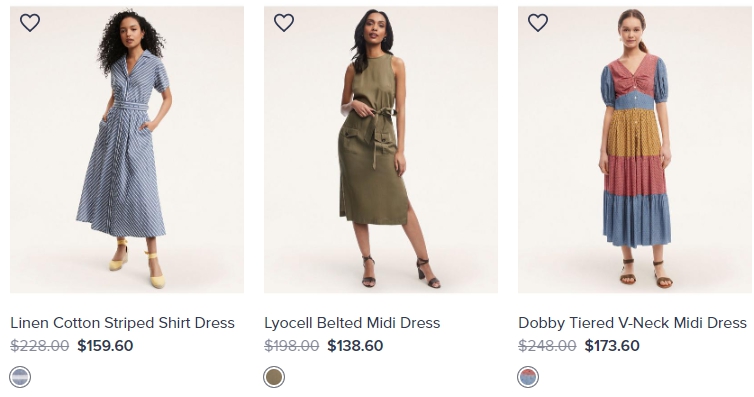The image size is (754, 397).
Task: Click the crossed-out $228.00 original price
Action: pos(39,346)
